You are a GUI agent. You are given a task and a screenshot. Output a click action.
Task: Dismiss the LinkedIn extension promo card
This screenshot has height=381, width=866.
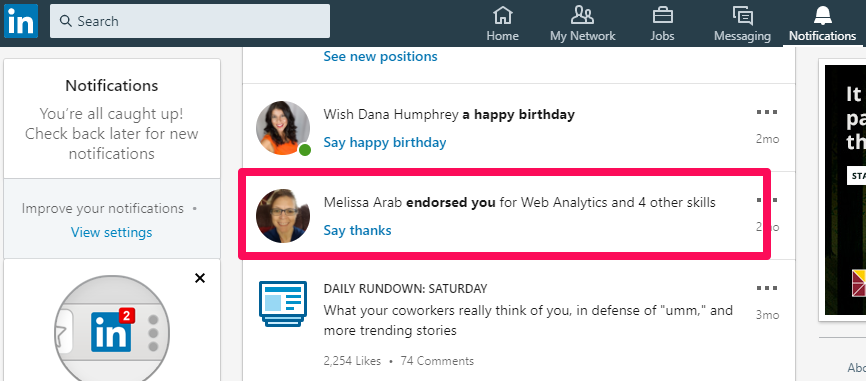(200, 278)
